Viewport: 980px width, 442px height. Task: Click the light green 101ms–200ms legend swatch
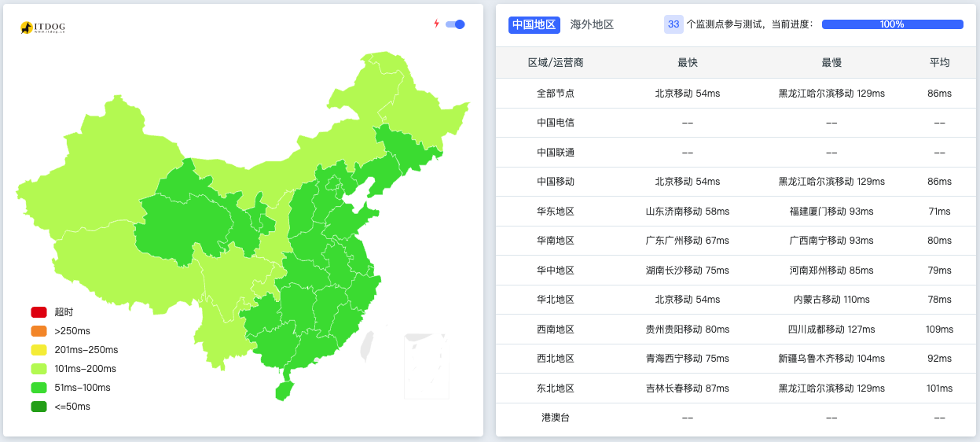39,369
